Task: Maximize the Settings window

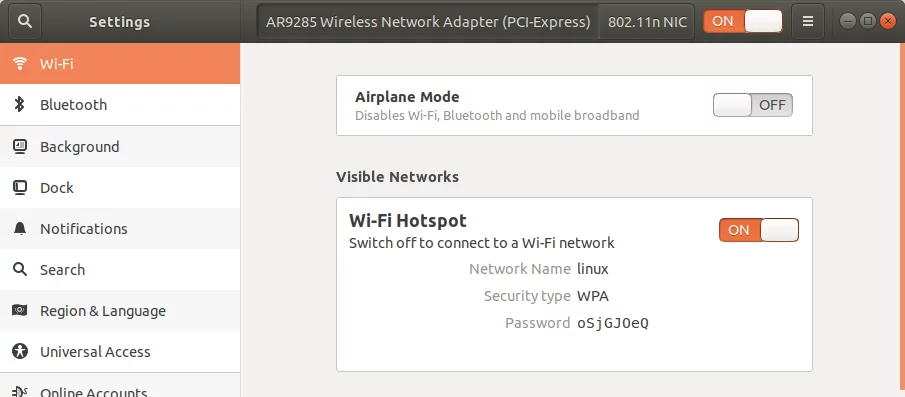Action: [867, 21]
